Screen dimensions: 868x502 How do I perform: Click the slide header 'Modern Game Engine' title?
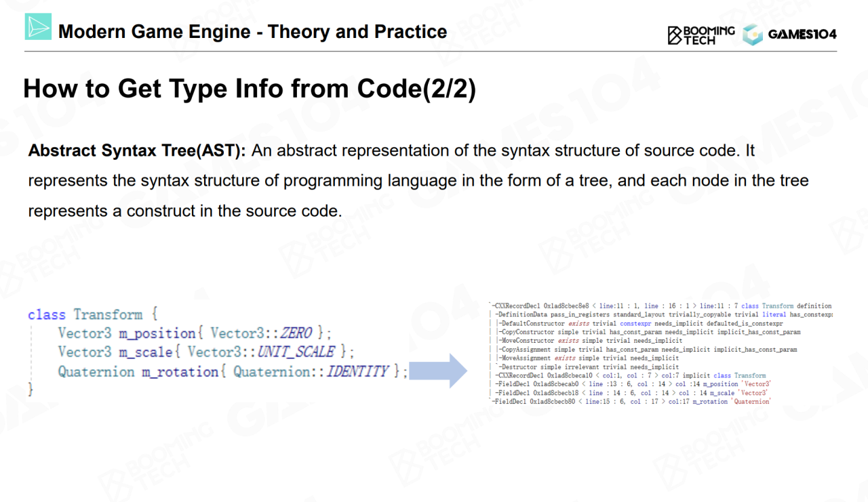click(252, 32)
